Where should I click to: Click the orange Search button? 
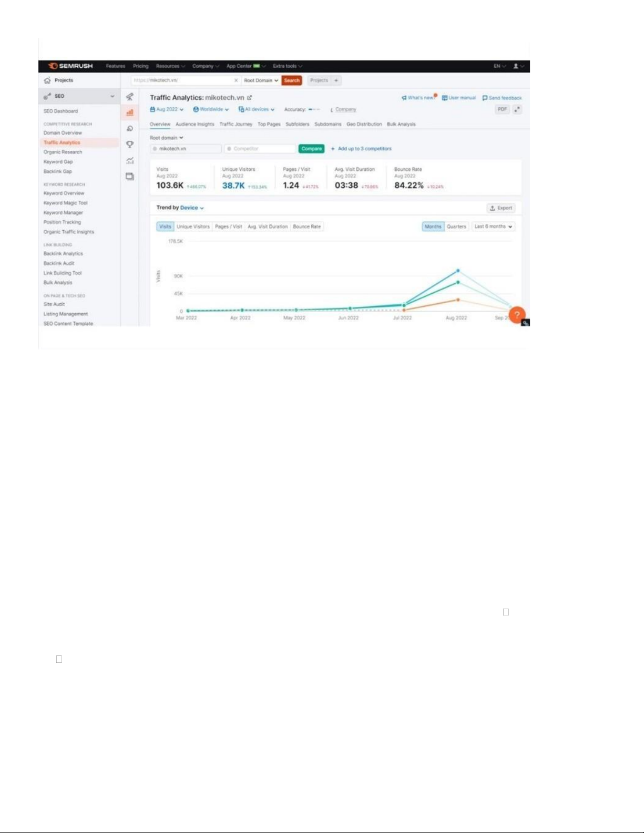(291, 80)
